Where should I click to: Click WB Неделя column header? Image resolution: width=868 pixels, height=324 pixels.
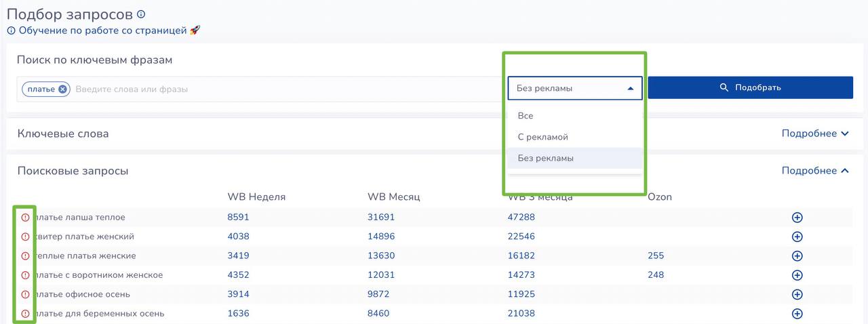coord(256,197)
